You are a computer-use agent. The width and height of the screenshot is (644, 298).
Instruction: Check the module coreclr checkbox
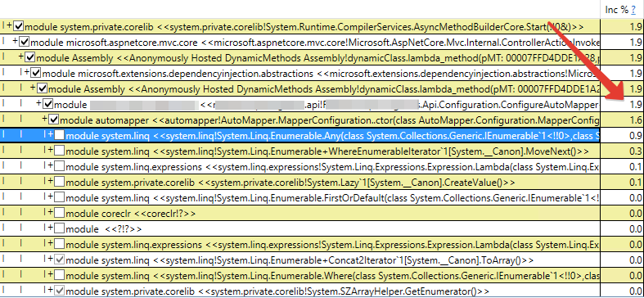pos(60,213)
